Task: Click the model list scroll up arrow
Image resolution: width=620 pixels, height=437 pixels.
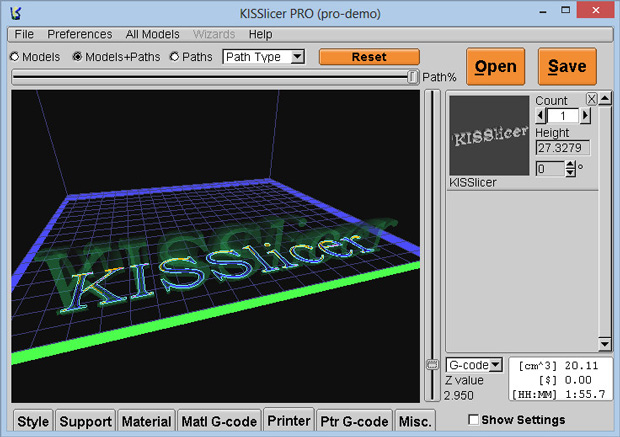Action: point(605,98)
